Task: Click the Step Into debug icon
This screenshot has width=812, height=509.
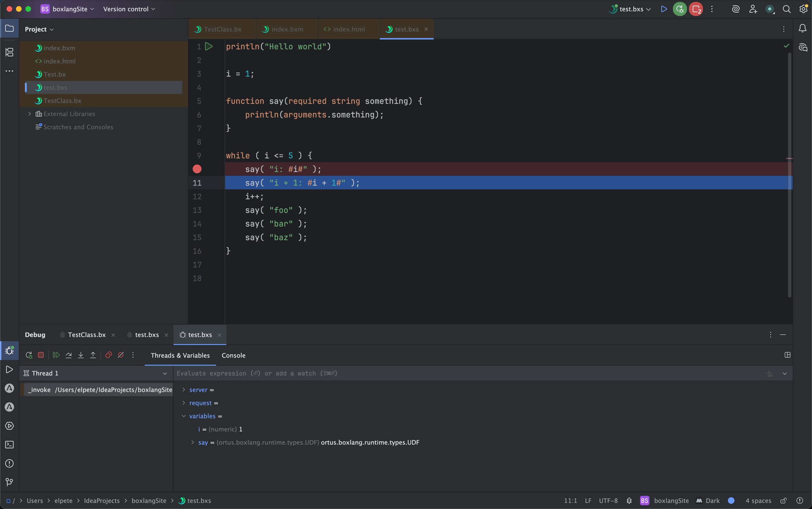Action: tap(81, 355)
